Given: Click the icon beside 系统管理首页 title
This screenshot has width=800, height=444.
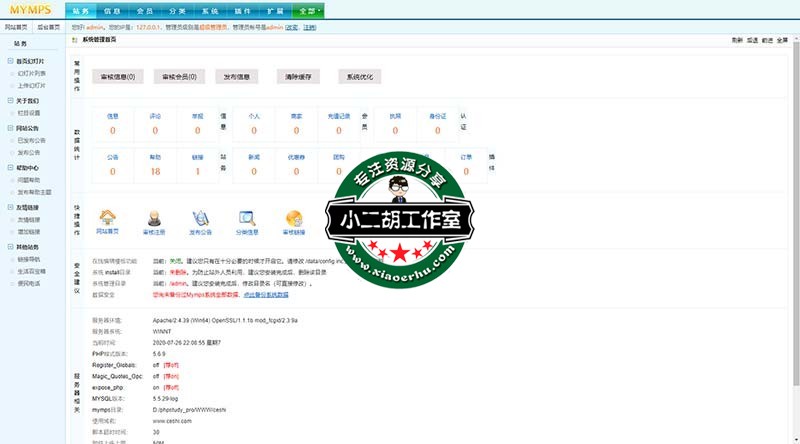Looking at the screenshot, I should 76,39.
